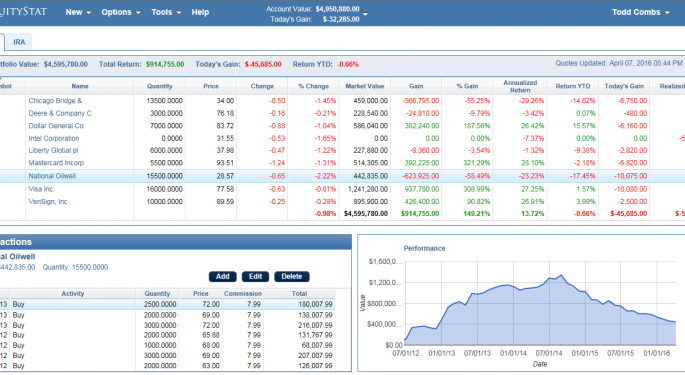Image resolution: width=685 pixels, height=375 pixels.
Task: Switch to the IRA tab
Action: coord(19,42)
